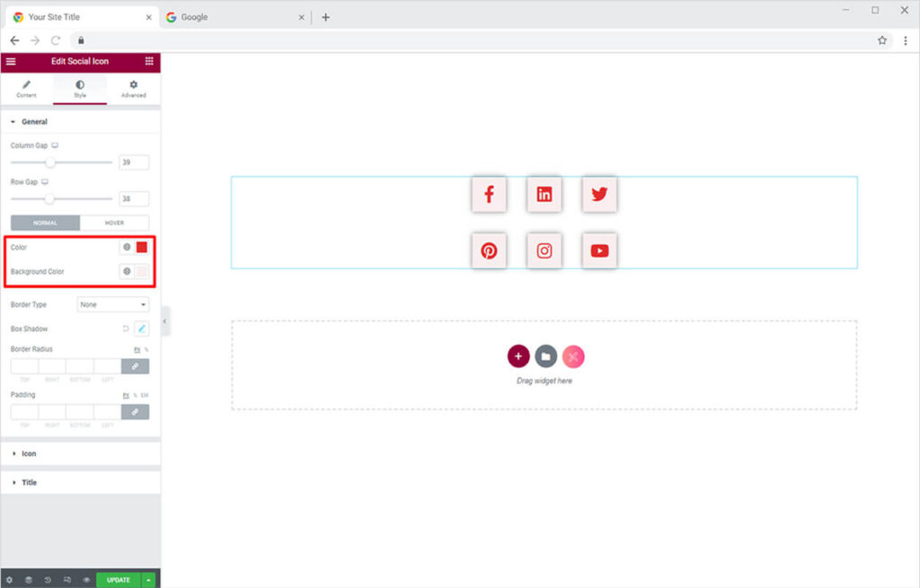Screen dimensions: 920x588
Task: Open the Navigator layers icon
Action: 28,580
